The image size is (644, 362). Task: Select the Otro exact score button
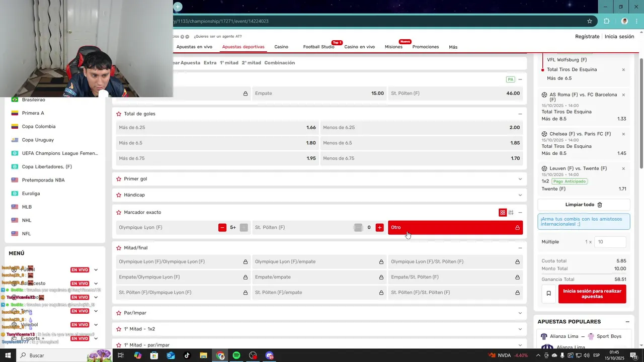click(455, 228)
